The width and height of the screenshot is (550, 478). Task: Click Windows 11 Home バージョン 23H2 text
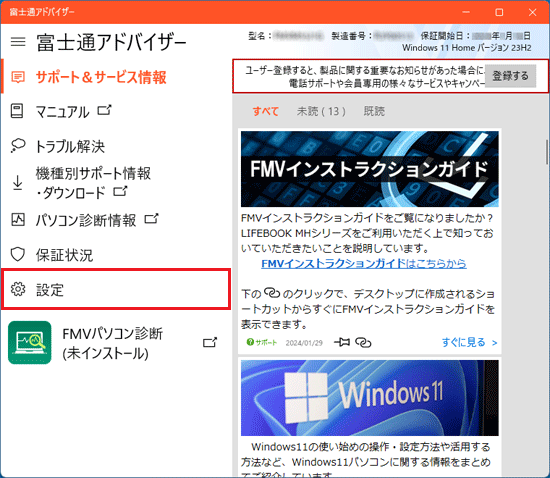click(467, 48)
